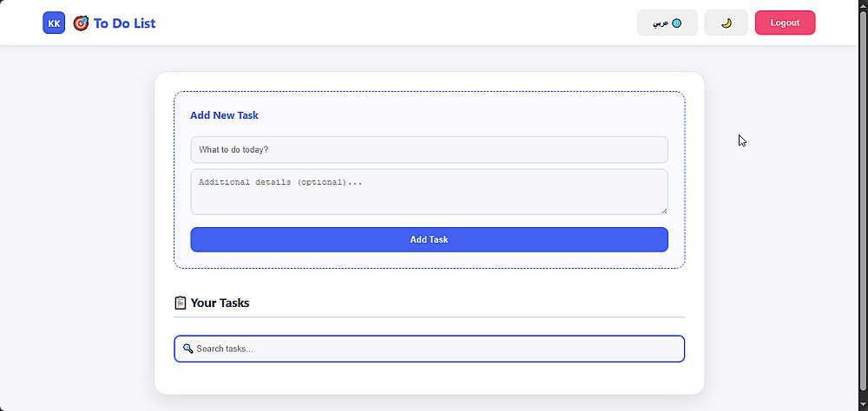
Task: Click the target logo icon
Action: coord(81,23)
